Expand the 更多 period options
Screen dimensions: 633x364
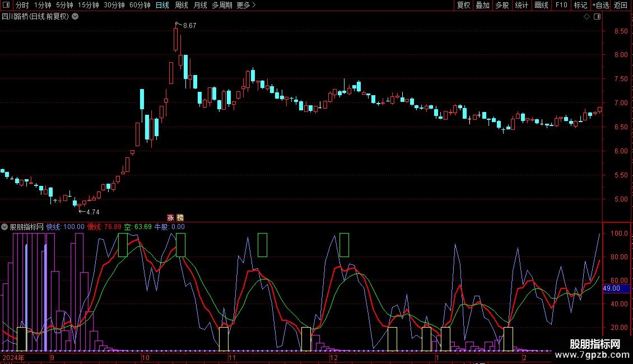pyautogui.click(x=246, y=6)
